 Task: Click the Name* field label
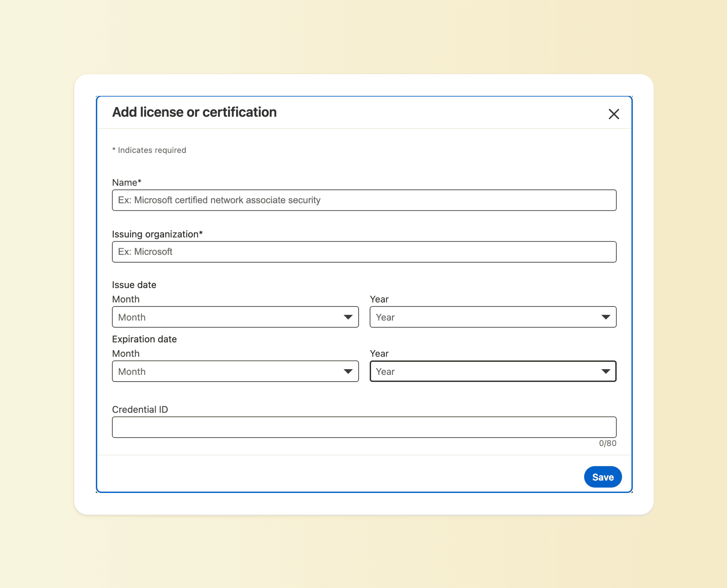126,183
